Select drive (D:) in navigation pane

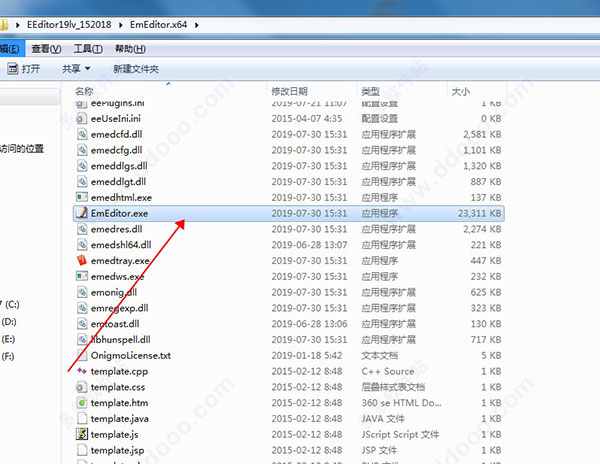tap(9, 322)
